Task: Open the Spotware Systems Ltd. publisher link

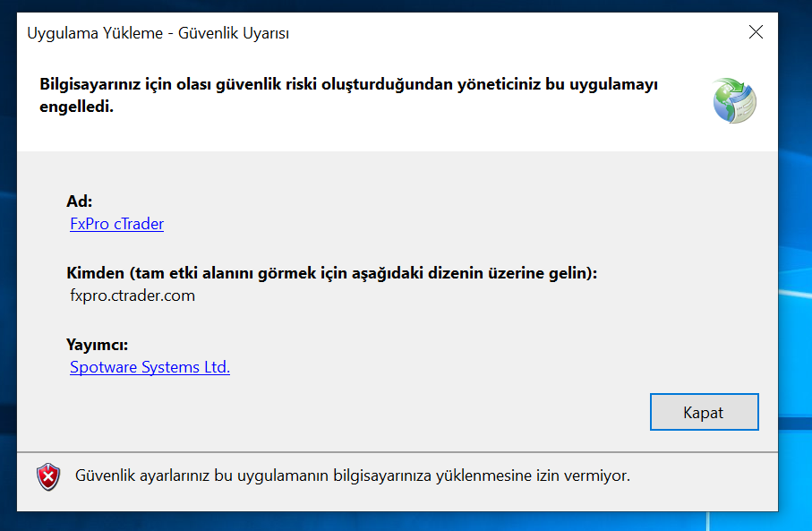Action: click(x=150, y=367)
